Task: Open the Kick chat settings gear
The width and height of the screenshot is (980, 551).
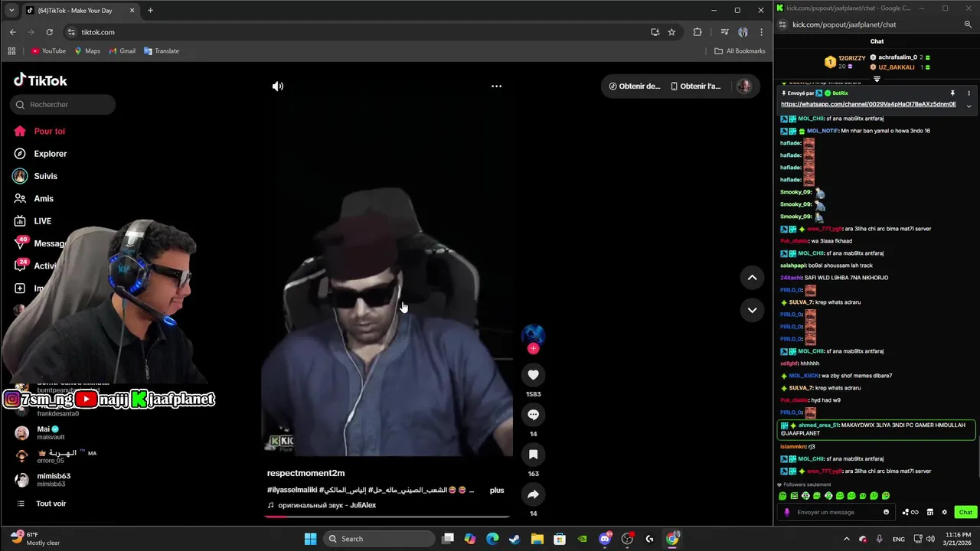Action: pyautogui.click(x=944, y=512)
